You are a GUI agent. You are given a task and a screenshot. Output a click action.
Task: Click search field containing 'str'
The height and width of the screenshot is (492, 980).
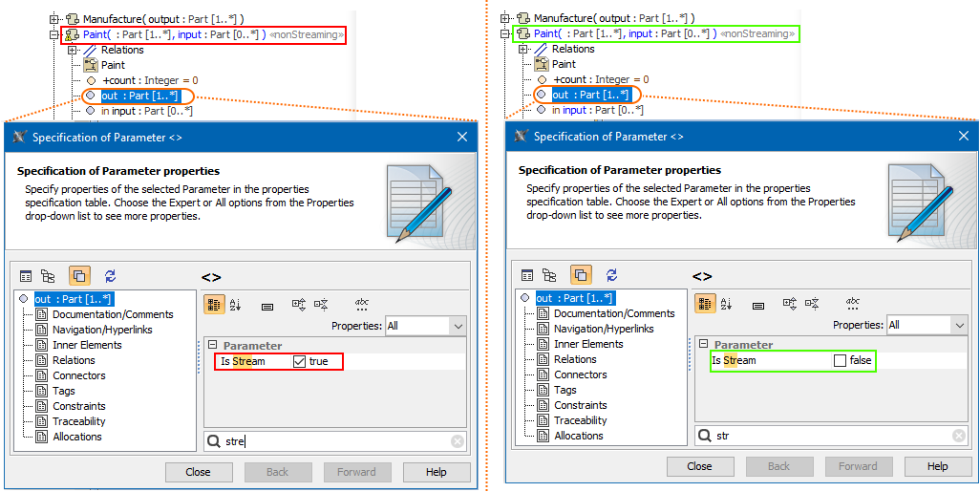pyautogui.click(x=831, y=436)
